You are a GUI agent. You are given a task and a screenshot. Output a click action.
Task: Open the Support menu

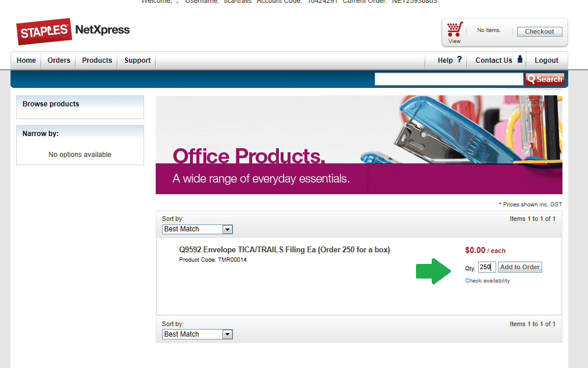coord(138,60)
